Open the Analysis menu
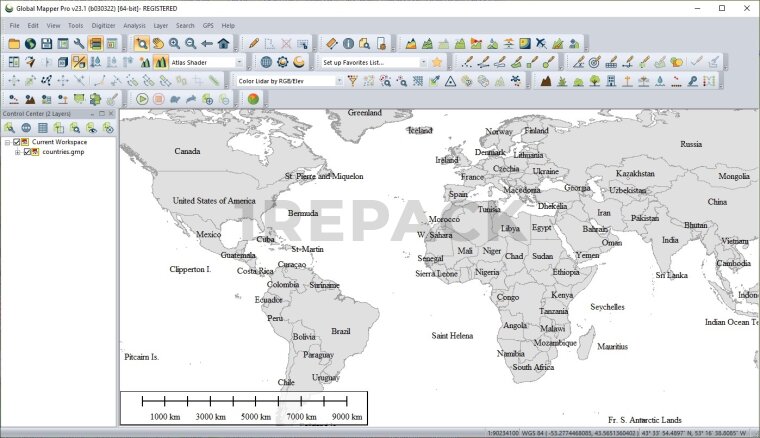Screen dimensions: 760x438 (134, 25)
